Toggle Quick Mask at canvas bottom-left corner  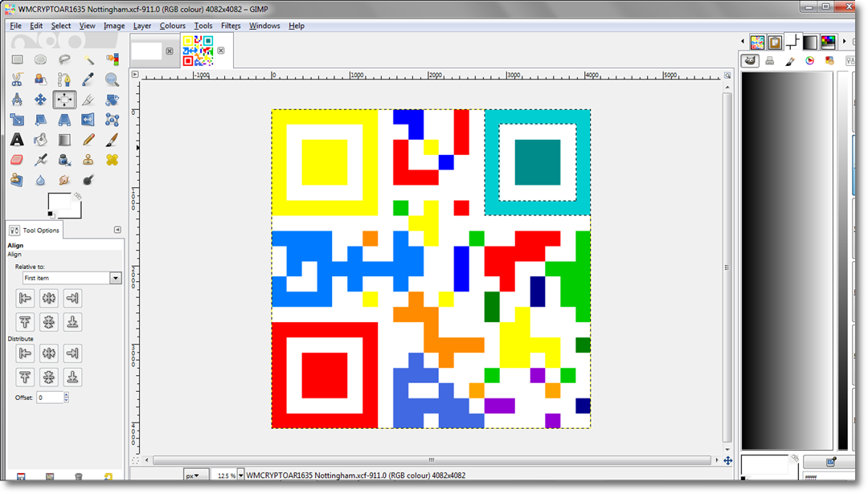pyautogui.click(x=135, y=460)
